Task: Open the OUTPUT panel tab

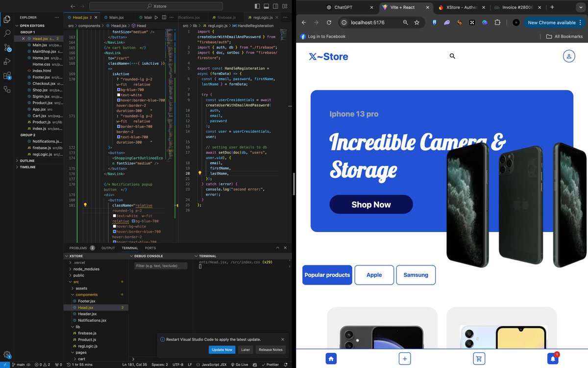Action: pyautogui.click(x=108, y=248)
